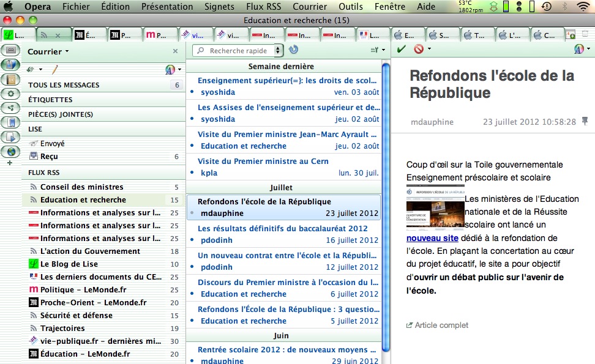Click the refresh icon beside quick search
Viewport: 595px width, 364px height.
[293, 50]
